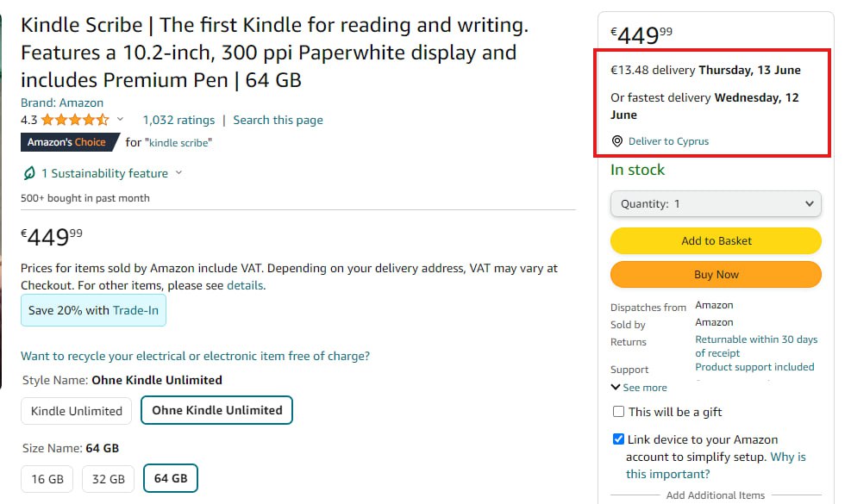Click the location pin icon near Deliver to Cyprus
851x504 pixels.
pos(617,141)
